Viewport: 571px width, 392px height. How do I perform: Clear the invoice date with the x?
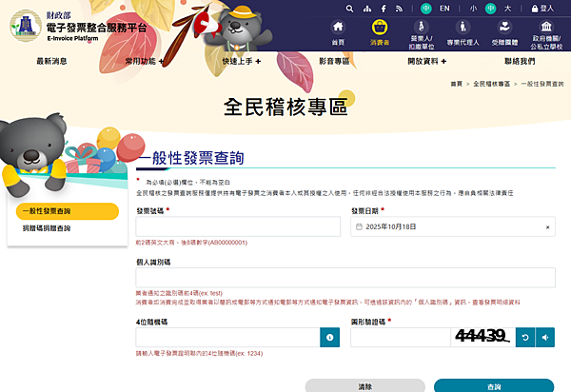coord(547,227)
